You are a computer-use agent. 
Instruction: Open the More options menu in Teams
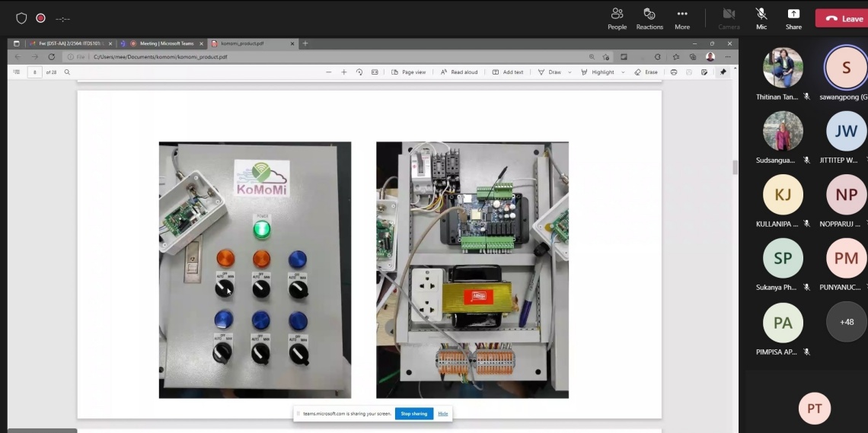682,18
